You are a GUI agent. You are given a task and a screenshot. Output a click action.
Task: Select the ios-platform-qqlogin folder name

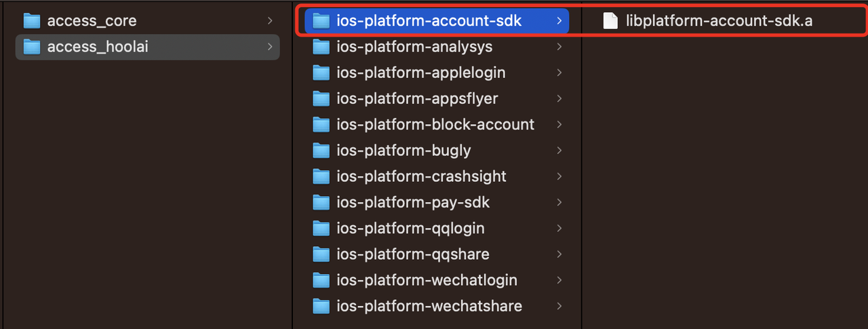click(410, 228)
